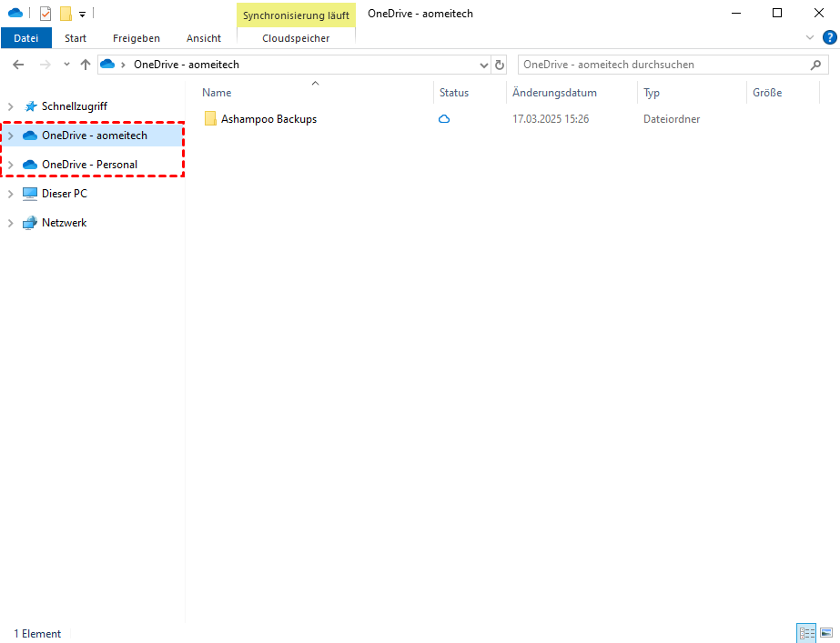Click the cloud status icon of Ashampoo Backups
Viewport: 840px width, 643px height.
444,119
